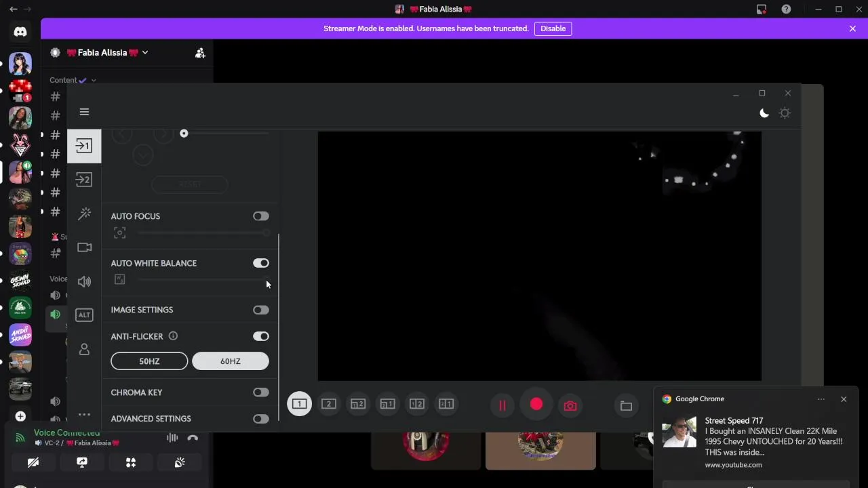Open Chrome notification options three dots
868x488 pixels.
coord(821,399)
